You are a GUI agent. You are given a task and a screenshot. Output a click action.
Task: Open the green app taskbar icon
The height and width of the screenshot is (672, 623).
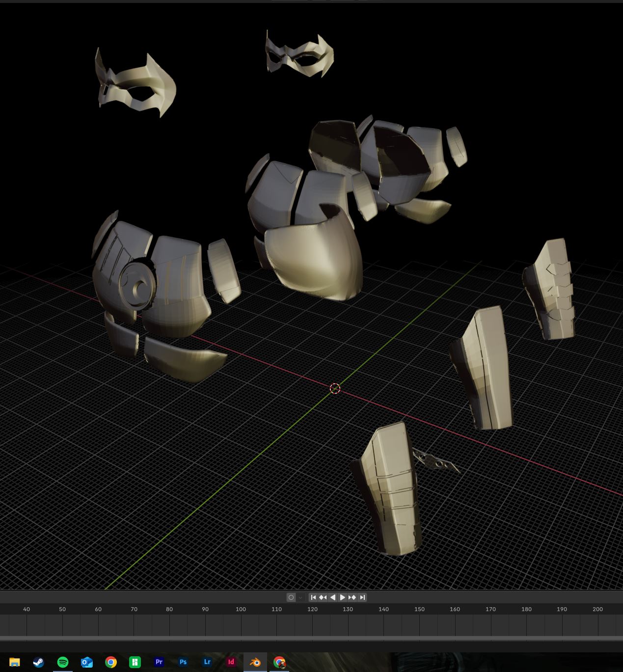click(x=135, y=662)
